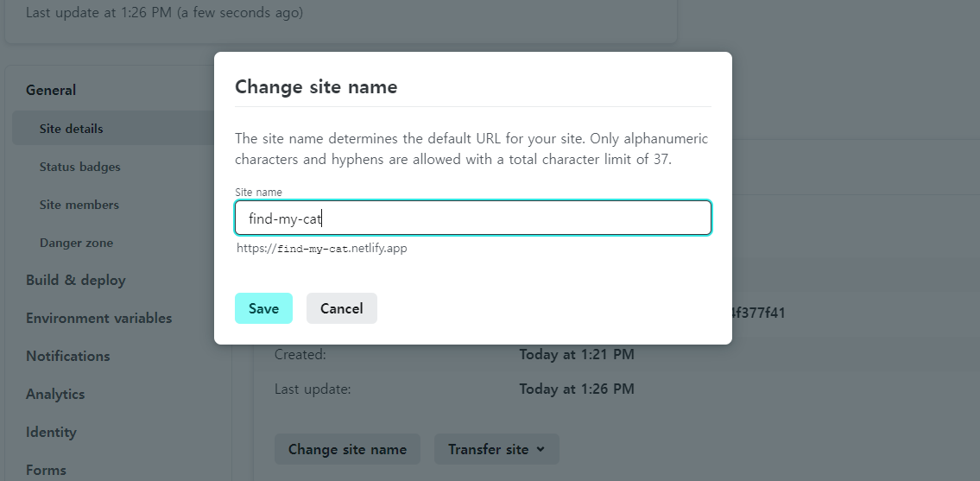The height and width of the screenshot is (481, 980).
Task: Click background Change site name button
Action: pos(347,449)
